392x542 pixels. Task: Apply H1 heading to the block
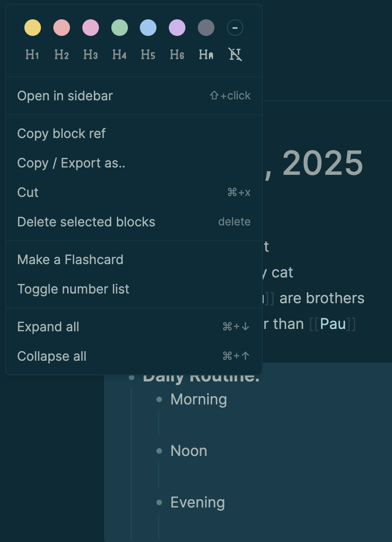(32, 55)
